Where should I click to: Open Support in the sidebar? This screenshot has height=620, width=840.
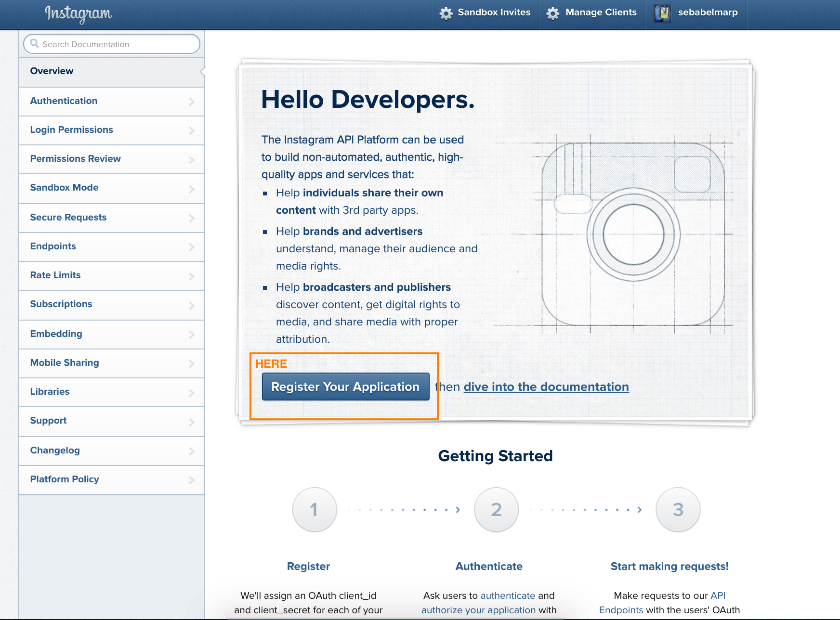(112, 421)
